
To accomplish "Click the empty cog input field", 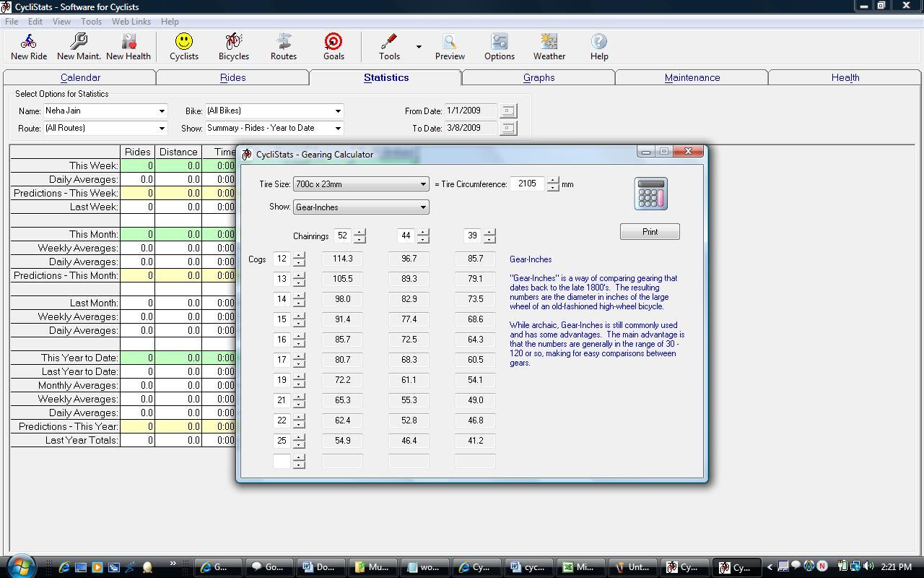I will click(282, 461).
